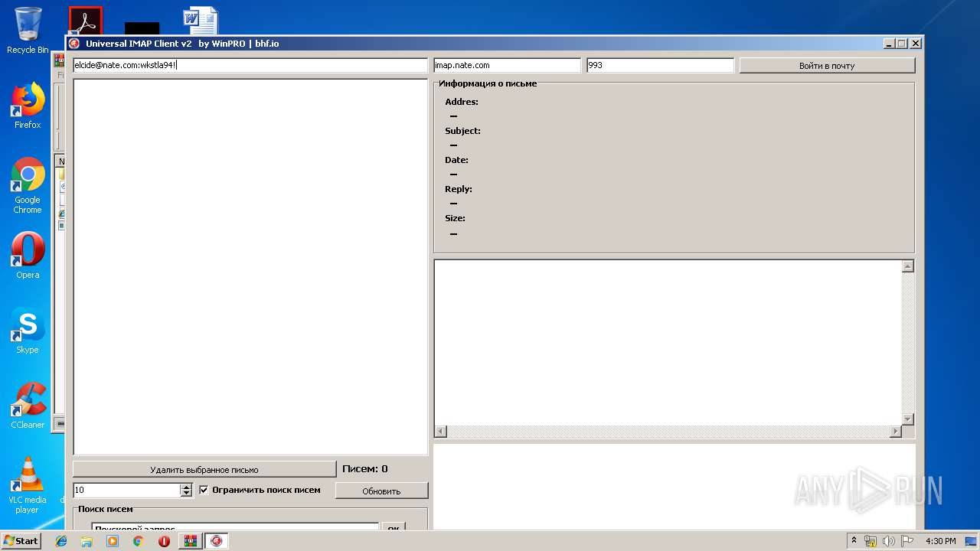The height and width of the screenshot is (551, 980).
Task: Open Windows Media Player from the taskbar
Action: coord(113,541)
